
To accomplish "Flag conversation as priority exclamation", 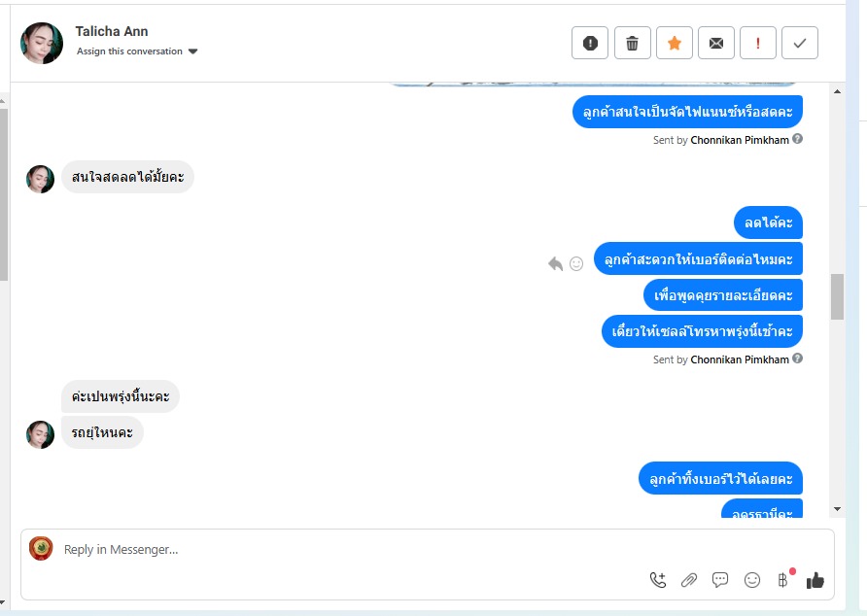I will tap(757, 43).
